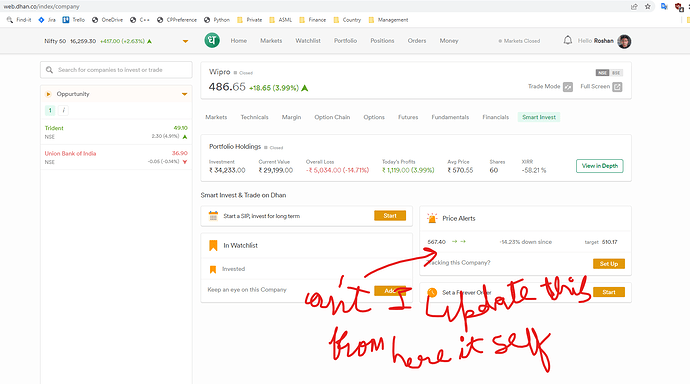690x384 pixels.
Task: Open the Trello bookmark
Action: (x=73, y=20)
